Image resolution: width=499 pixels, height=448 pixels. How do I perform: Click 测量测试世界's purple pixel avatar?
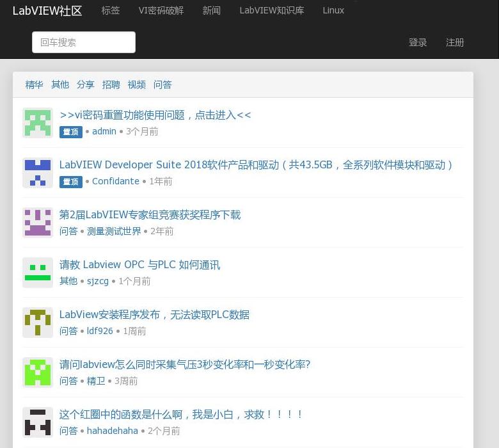pyautogui.click(x=38, y=223)
